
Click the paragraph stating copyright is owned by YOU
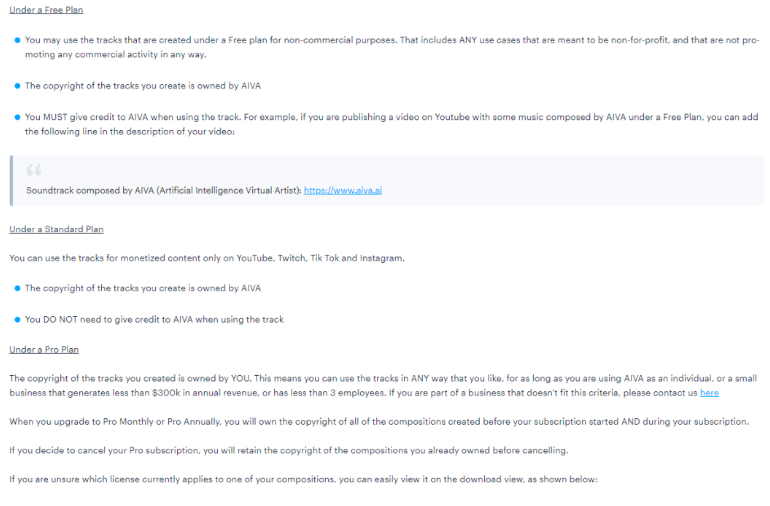(x=383, y=386)
